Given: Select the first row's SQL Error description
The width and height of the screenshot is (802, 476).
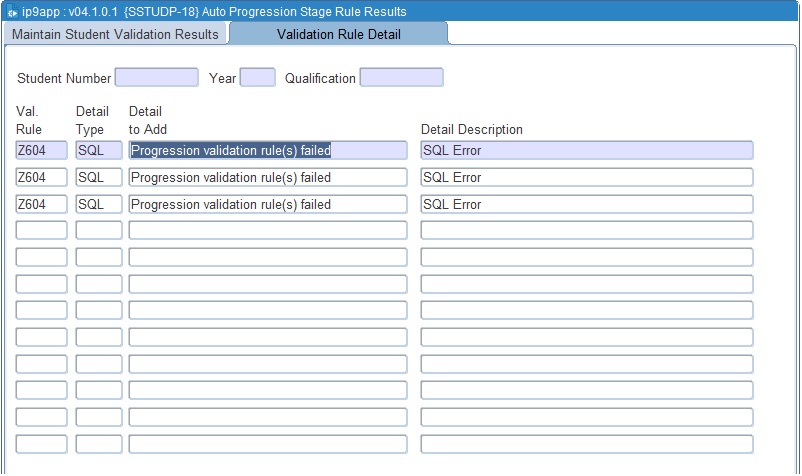Looking at the screenshot, I should tap(586, 151).
